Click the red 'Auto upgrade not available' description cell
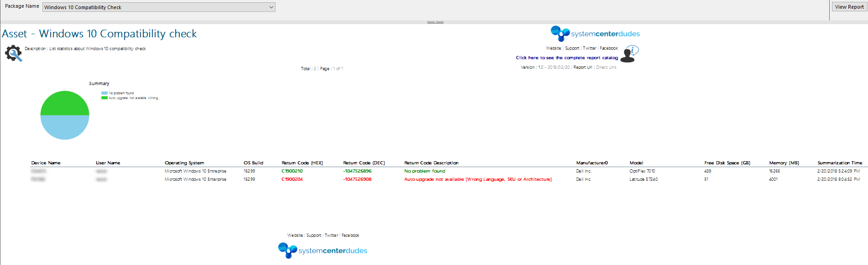This screenshot has height=265, width=868. click(478, 179)
